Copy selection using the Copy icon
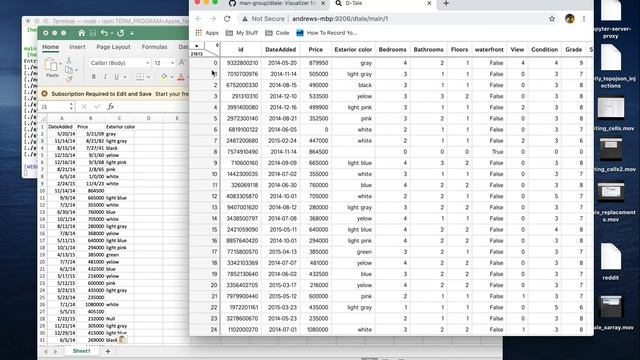The image size is (640, 360). [69, 69]
